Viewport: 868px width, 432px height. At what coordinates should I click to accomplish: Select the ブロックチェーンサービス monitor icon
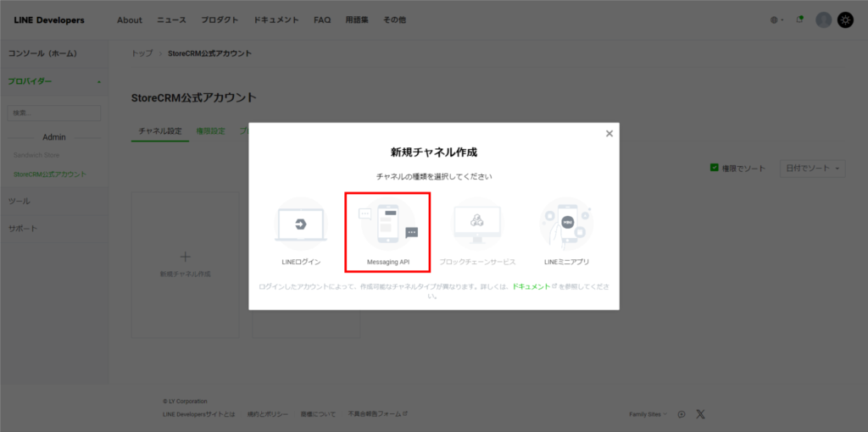(477, 224)
